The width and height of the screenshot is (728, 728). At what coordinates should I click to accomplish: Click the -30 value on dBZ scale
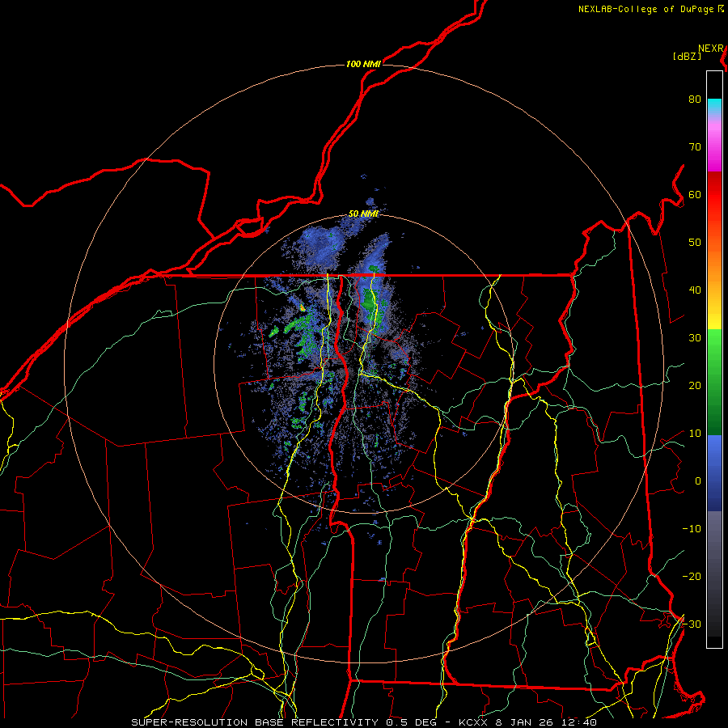pos(692,624)
